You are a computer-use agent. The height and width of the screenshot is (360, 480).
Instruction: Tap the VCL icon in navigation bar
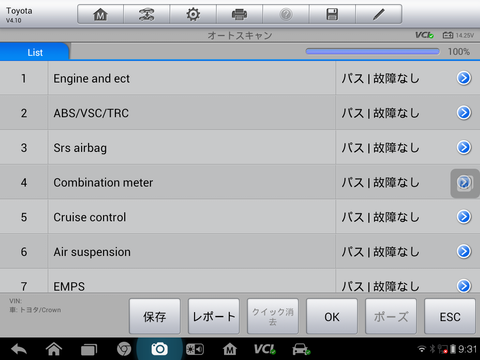coord(265,349)
